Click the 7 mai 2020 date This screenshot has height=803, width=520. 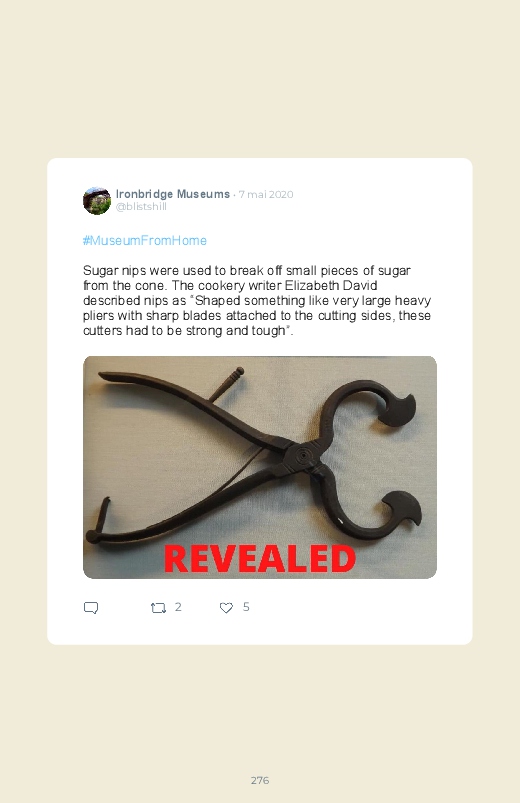click(x=266, y=195)
